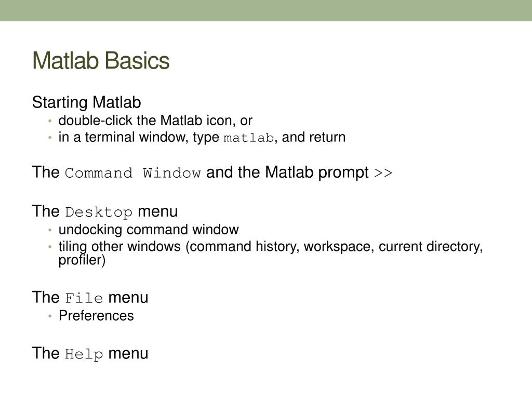Click the word profiler) on wrapped line
This screenshot has width=532, height=399.
click(82, 260)
